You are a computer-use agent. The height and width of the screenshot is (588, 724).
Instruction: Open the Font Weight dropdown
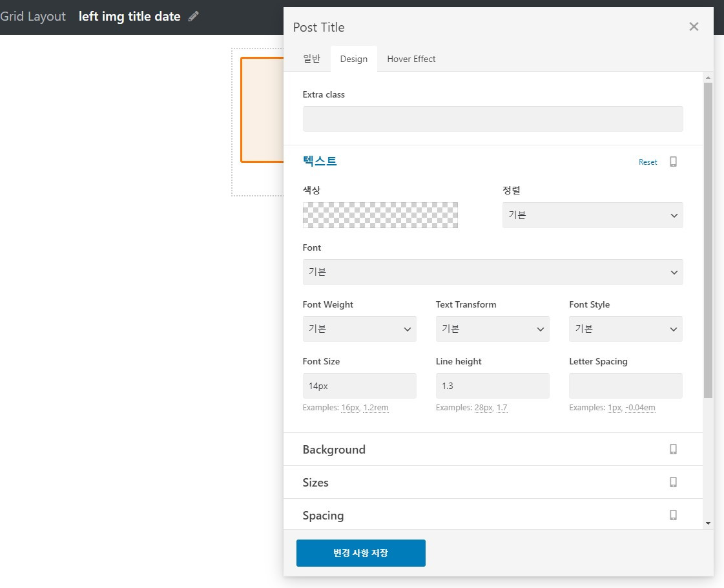359,329
